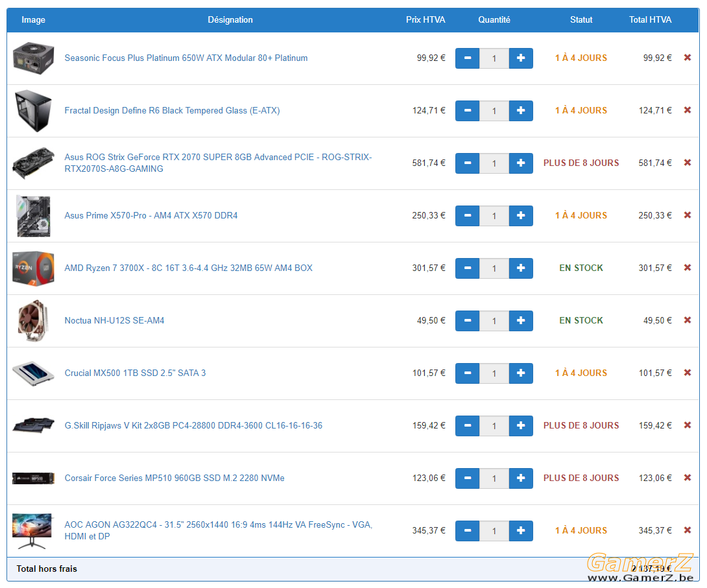Image resolution: width=707 pixels, height=588 pixels.
Task: Decrease quantity of Fractal Design Define R6
Action: (468, 111)
